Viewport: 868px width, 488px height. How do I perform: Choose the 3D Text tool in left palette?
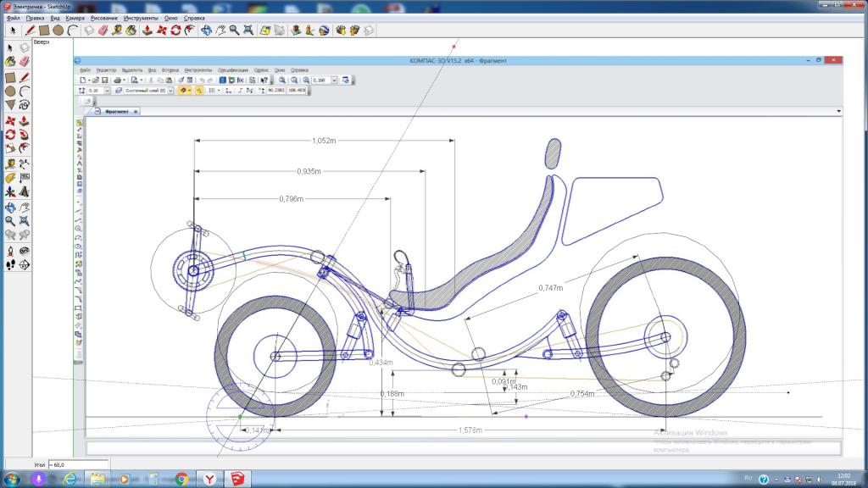click(24, 192)
